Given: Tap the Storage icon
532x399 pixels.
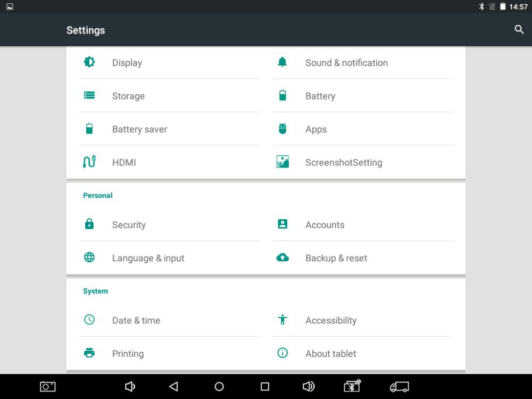Looking at the screenshot, I should pyautogui.click(x=89, y=96).
